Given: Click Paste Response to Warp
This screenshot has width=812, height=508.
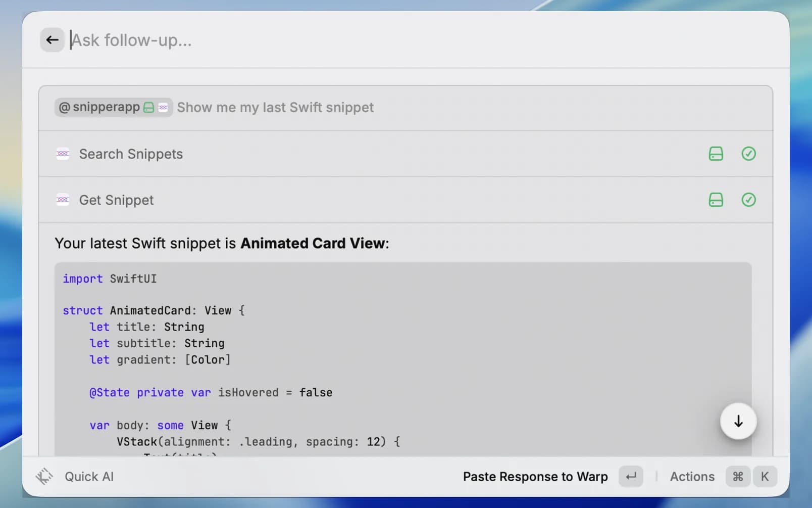Looking at the screenshot, I should (x=535, y=477).
